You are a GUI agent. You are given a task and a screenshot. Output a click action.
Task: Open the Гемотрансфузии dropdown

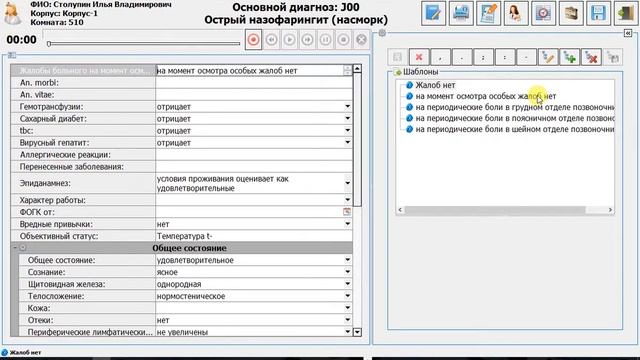pos(347,107)
